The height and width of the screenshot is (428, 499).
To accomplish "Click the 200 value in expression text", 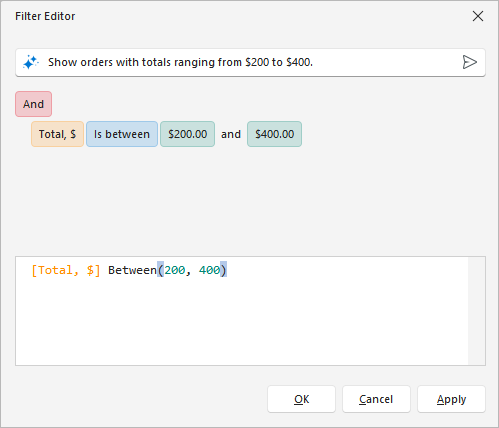I will [x=175, y=270].
